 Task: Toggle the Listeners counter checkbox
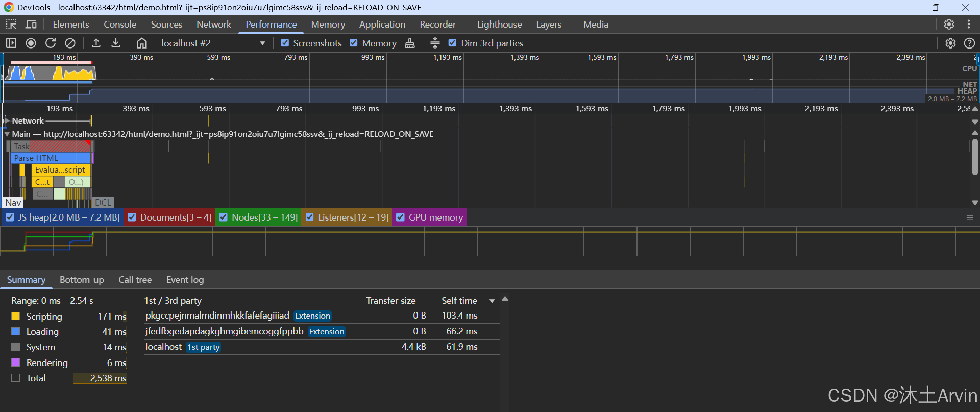309,217
